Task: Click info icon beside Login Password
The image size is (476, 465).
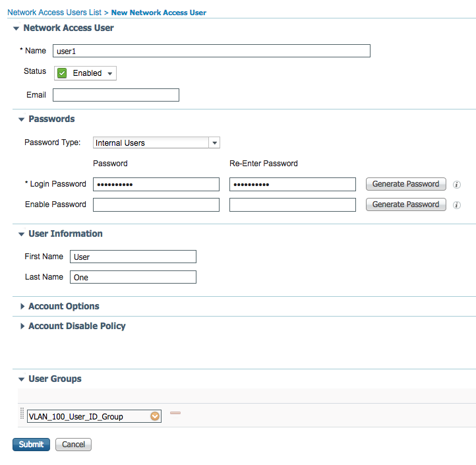Action: pyautogui.click(x=457, y=185)
